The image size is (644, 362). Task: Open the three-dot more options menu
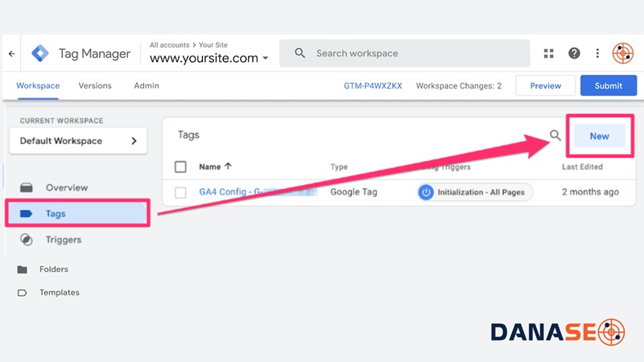[x=597, y=53]
